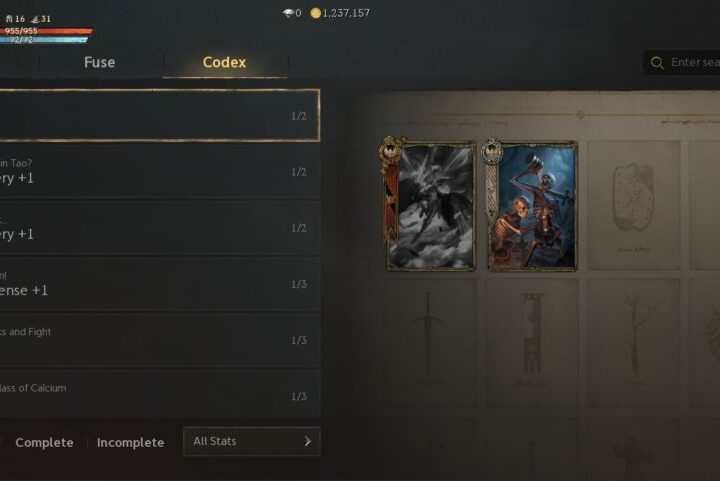Open the All Stats dropdown
720x481 pixels.
(252, 442)
